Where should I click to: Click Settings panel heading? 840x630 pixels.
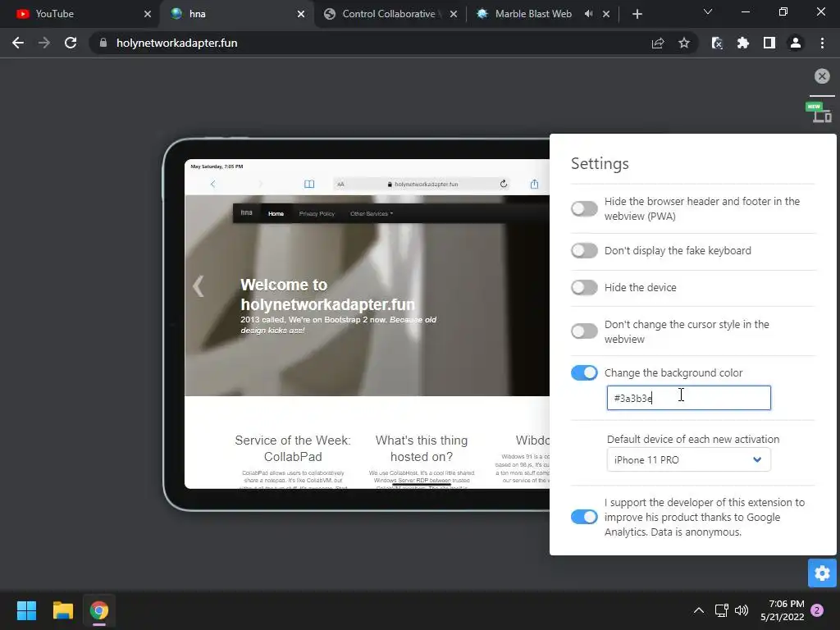[x=600, y=163]
